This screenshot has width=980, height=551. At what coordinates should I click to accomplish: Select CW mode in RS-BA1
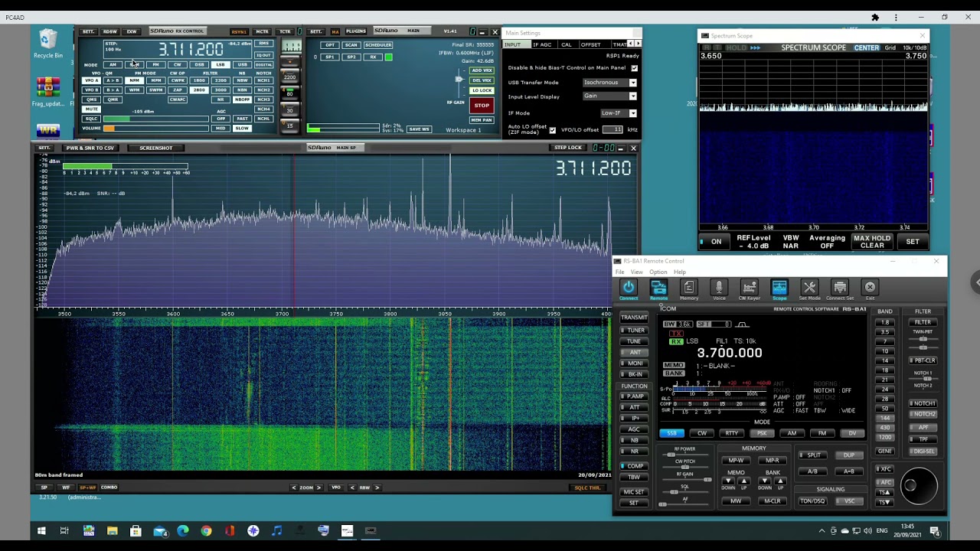tap(701, 434)
